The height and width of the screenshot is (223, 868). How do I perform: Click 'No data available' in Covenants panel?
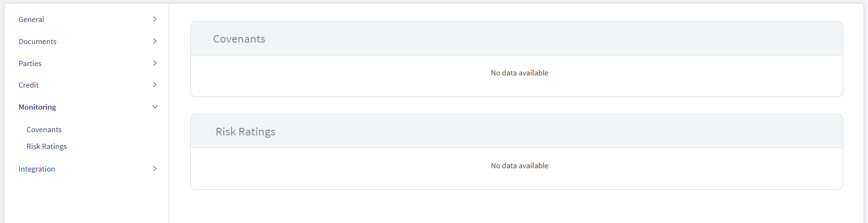(x=520, y=73)
